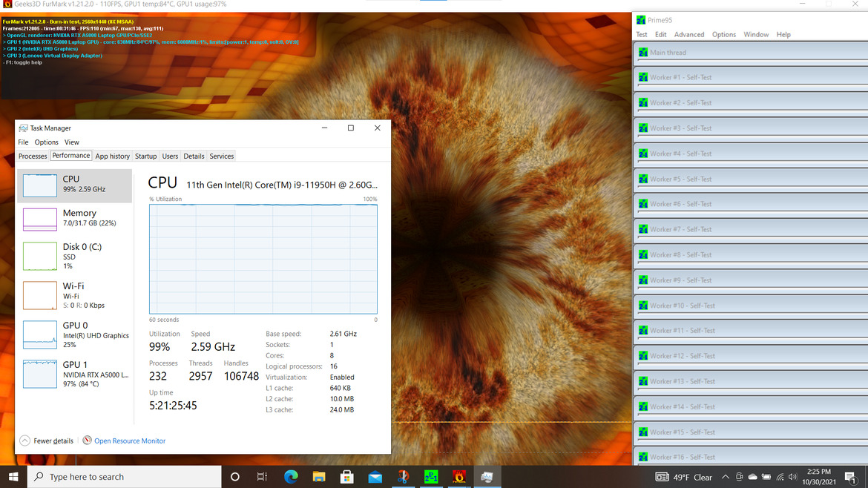Image resolution: width=868 pixels, height=488 pixels.
Task: Click the Task Manager title bar icon
Action: [23, 128]
